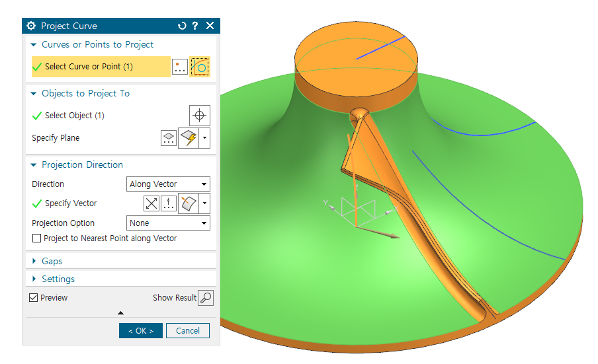
Task: Open the help question mark icon
Action: click(x=195, y=26)
